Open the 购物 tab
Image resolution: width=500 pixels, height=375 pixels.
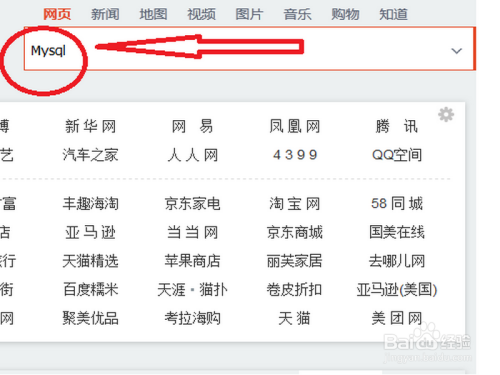click(345, 14)
